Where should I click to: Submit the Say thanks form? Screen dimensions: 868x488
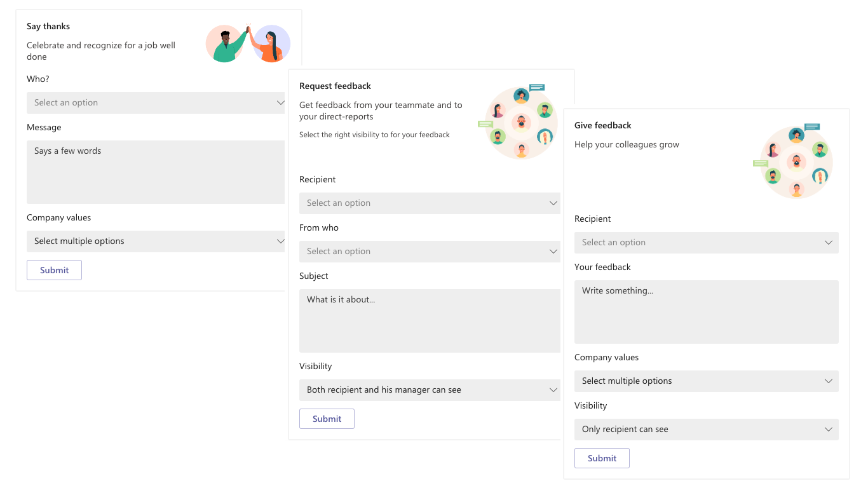(54, 270)
